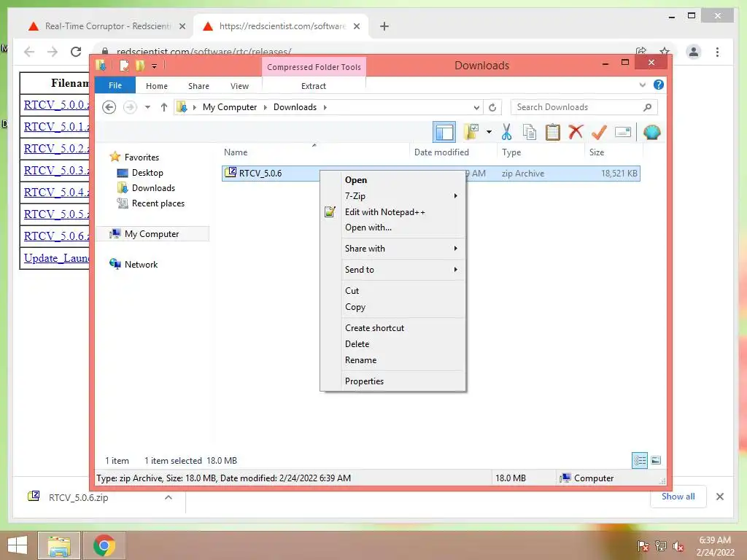747x560 pixels.
Task: Open the recent locations dropdown arrow
Action: pos(147,107)
